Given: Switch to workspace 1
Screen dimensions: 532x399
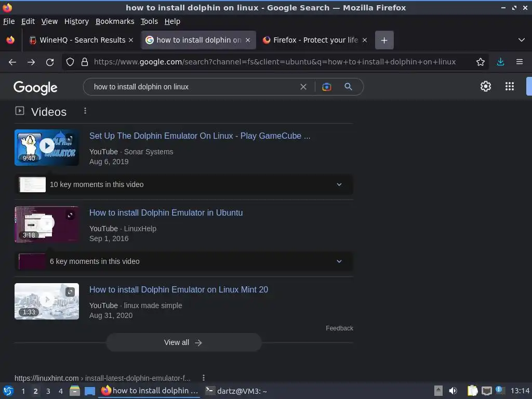Looking at the screenshot, I should pos(23,391).
